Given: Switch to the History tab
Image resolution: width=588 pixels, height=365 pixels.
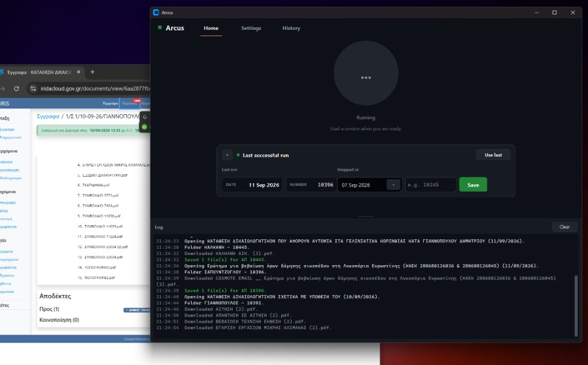Looking at the screenshot, I should click(291, 28).
